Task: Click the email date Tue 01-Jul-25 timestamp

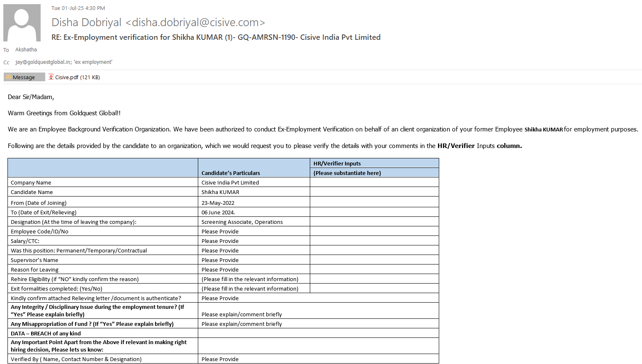Action: 78,8
